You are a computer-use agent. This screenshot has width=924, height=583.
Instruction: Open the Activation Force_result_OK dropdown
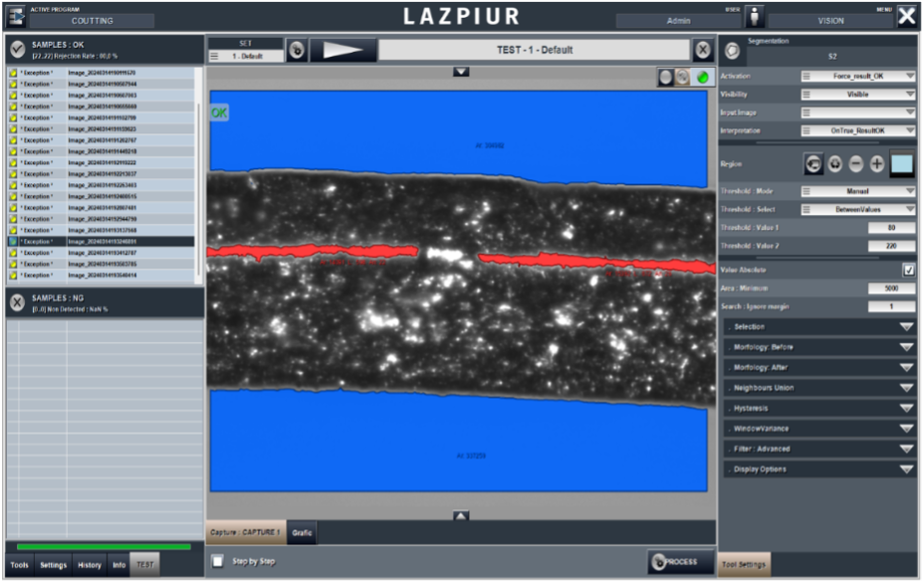pyautogui.click(x=858, y=77)
